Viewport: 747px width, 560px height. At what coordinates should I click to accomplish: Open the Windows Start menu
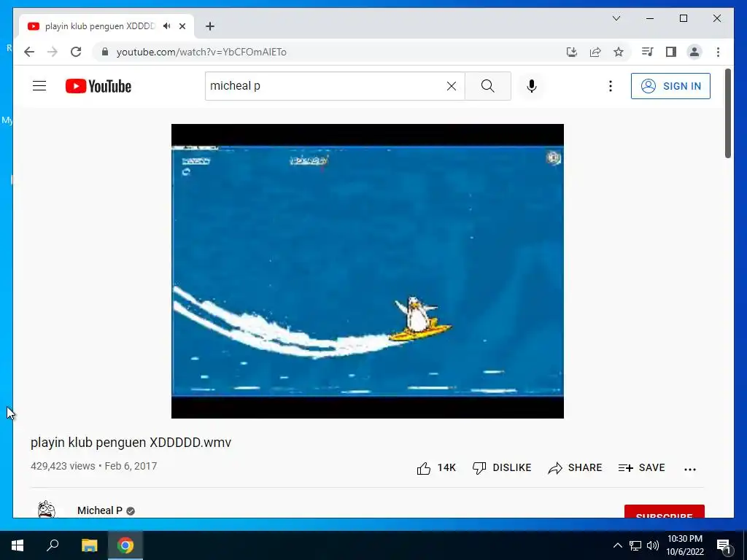(x=18, y=545)
